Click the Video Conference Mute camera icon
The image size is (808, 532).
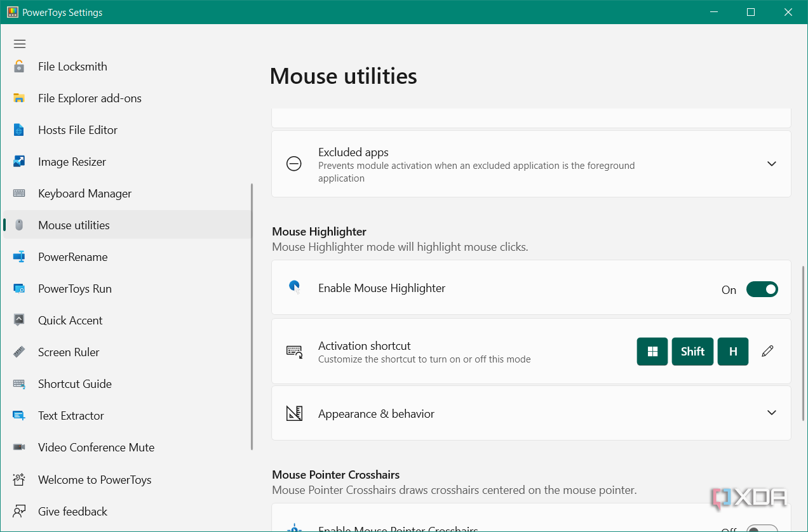click(x=19, y=448)
